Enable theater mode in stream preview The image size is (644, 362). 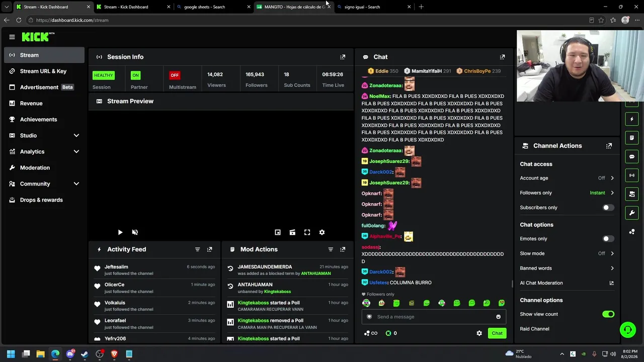click(x=292, y=232)
